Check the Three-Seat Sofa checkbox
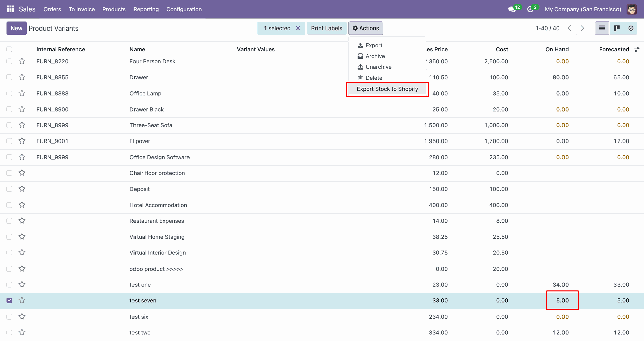The width and height of the screenshot is (644, 341). 9,125
